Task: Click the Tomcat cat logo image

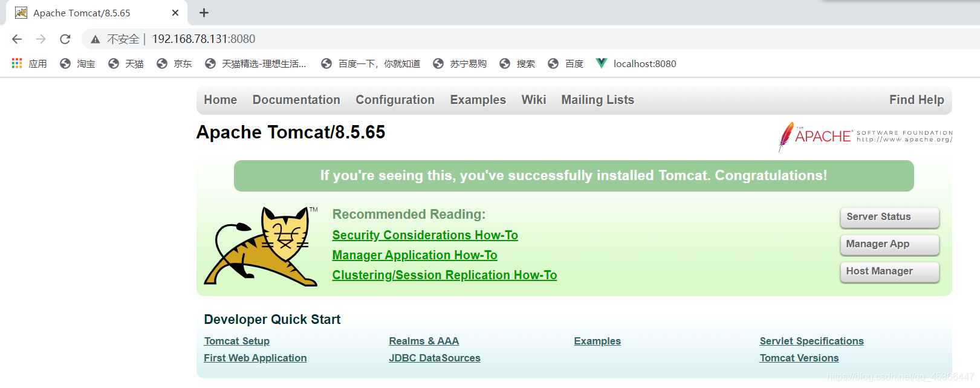Action: pos(261,247)
